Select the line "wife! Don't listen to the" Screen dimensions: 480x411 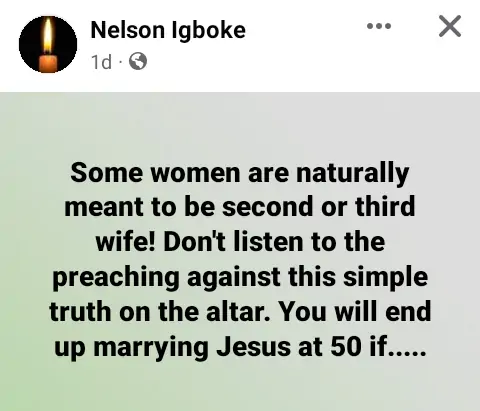point(240,241)
